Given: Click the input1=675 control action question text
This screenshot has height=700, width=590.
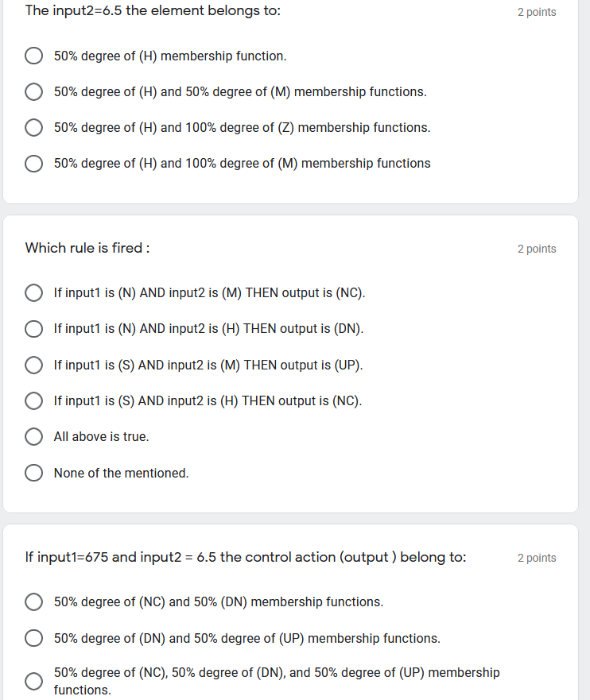Looking at the screenshot, I should click(246, 557).
